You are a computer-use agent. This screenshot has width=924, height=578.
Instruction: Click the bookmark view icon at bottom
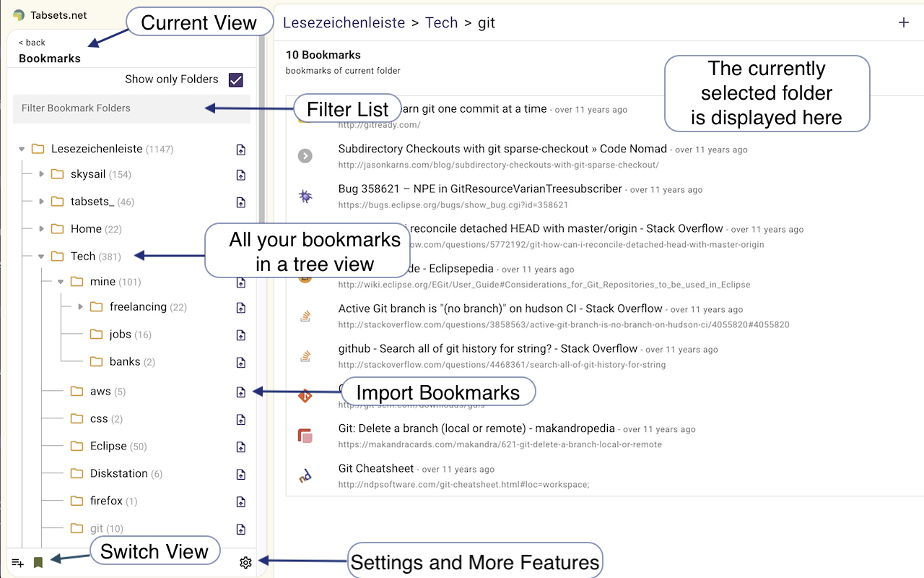tap(38, 563)
